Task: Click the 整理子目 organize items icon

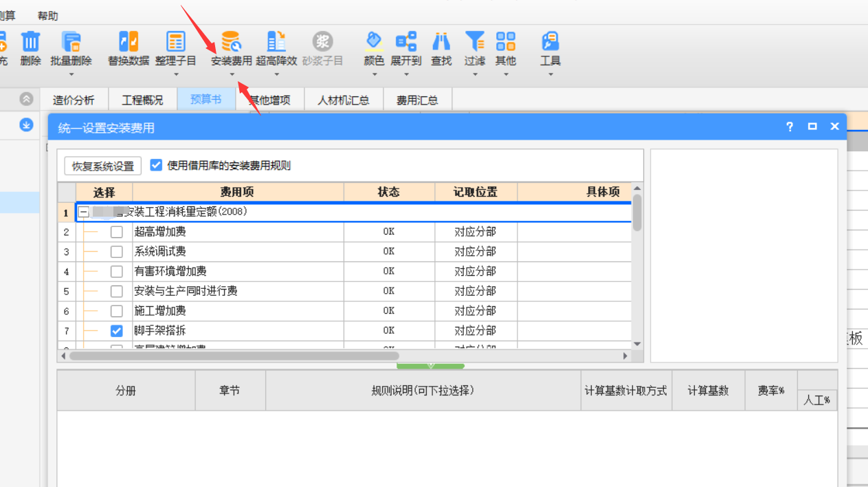Action: pos(176,41)
